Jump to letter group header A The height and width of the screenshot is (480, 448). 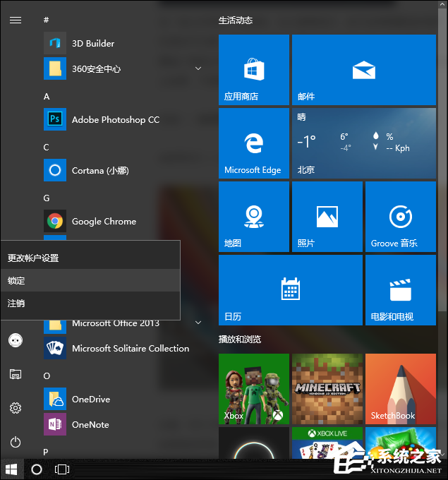[x=47, y=96]
